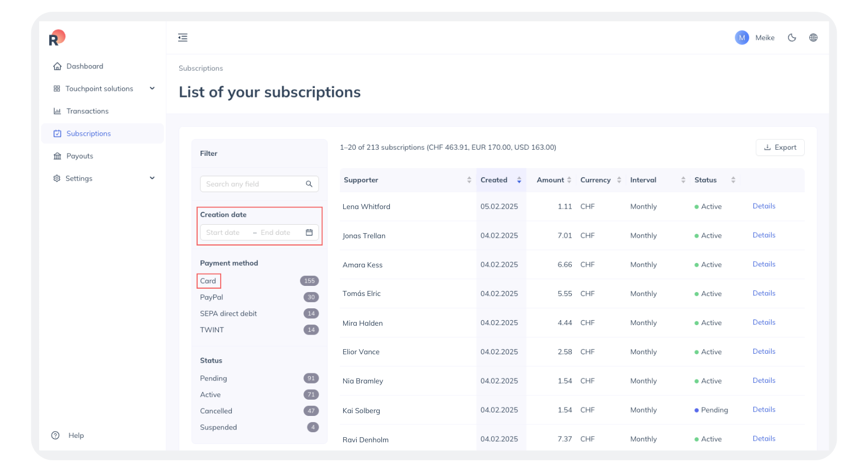
Task: Select Subscriptions in sidebar
Action: [x=102, y=133]
